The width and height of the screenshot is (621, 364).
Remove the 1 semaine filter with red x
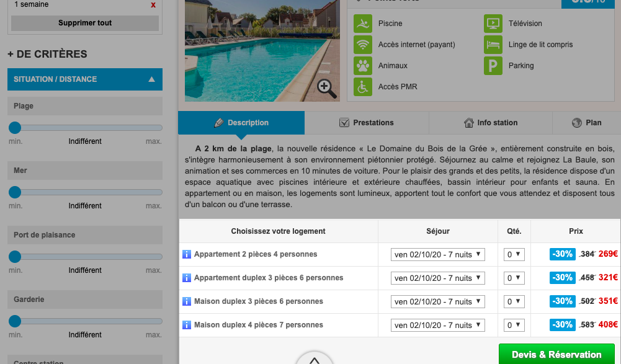coord(153,5)
